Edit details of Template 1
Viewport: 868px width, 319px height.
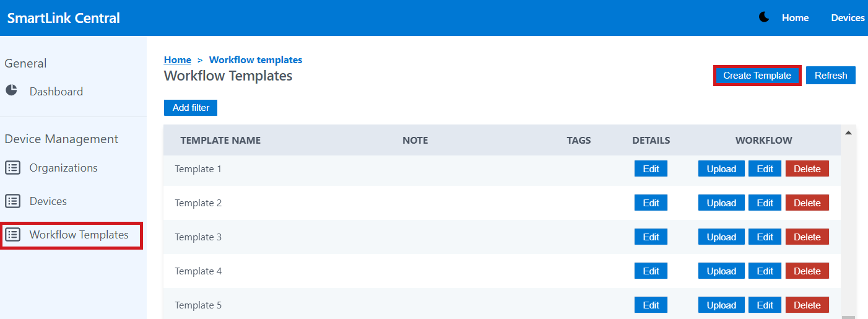[x=651, y=168]
